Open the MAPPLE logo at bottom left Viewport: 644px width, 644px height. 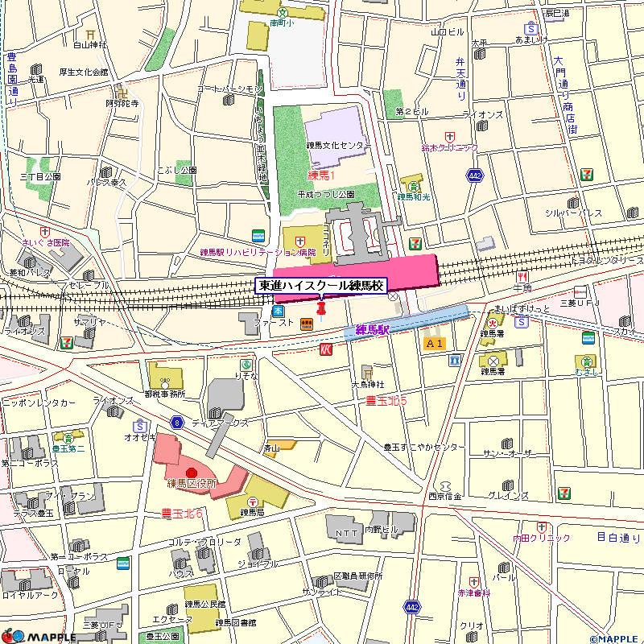[39, 634]
